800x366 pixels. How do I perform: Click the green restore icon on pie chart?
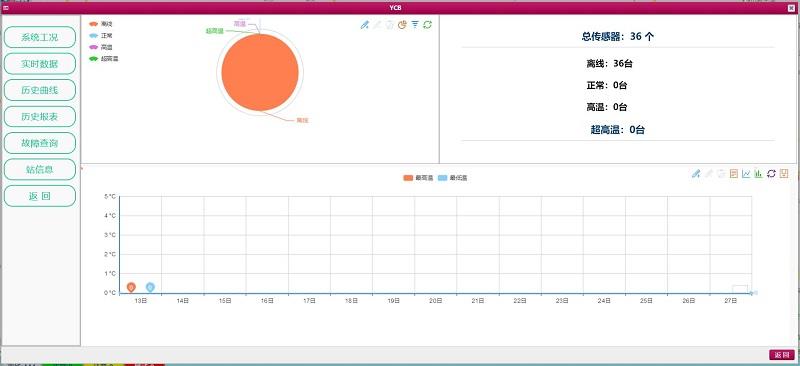(428, 25)
